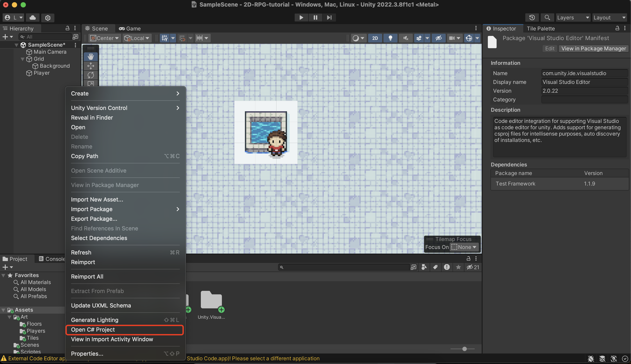
Task: Select the Hand tool in the Scene toolbar
Action: tap(91, 57)
